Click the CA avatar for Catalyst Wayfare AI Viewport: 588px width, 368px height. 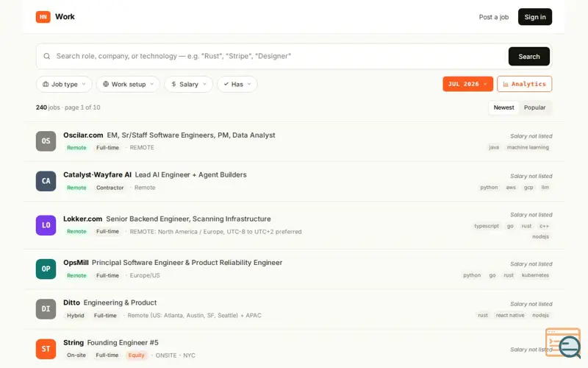46,181
